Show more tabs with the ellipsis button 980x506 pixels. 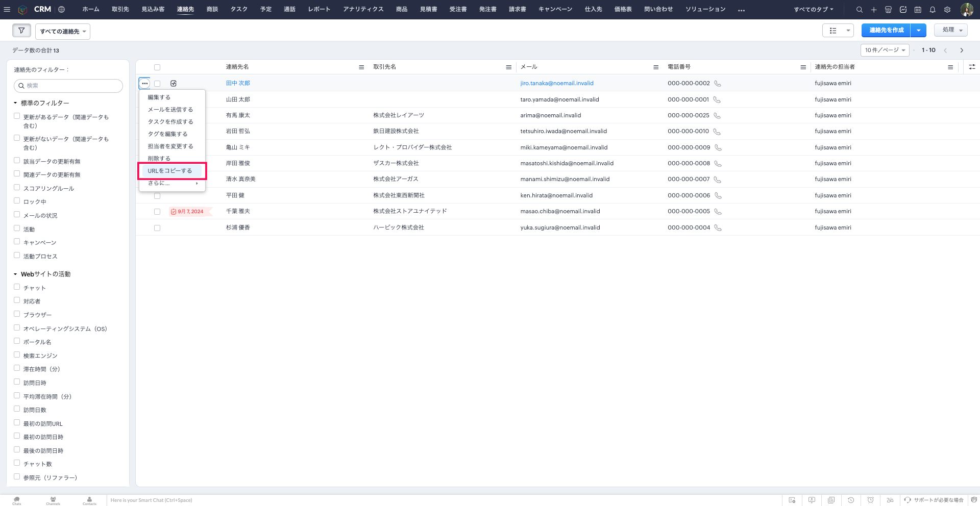click(x=741, y=10)
